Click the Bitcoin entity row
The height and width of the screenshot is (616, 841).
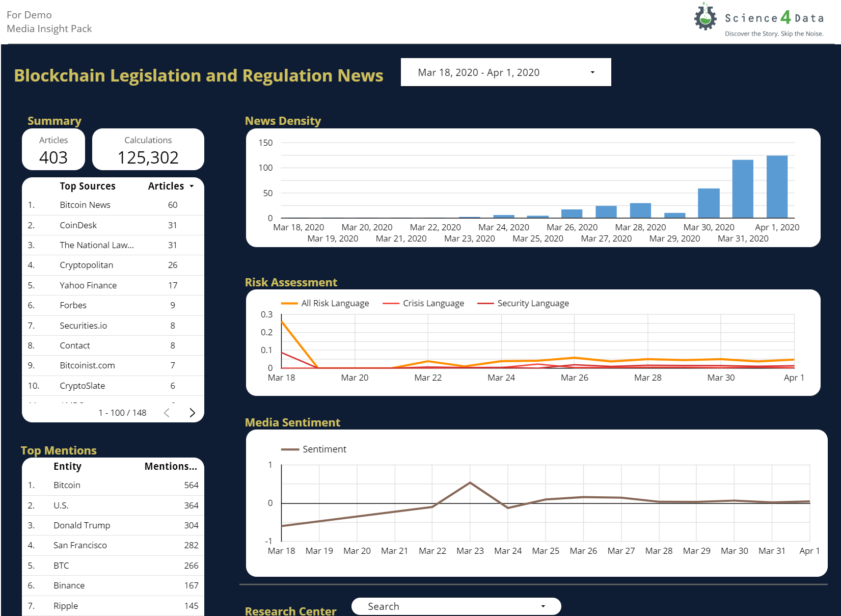pos(113,485)
